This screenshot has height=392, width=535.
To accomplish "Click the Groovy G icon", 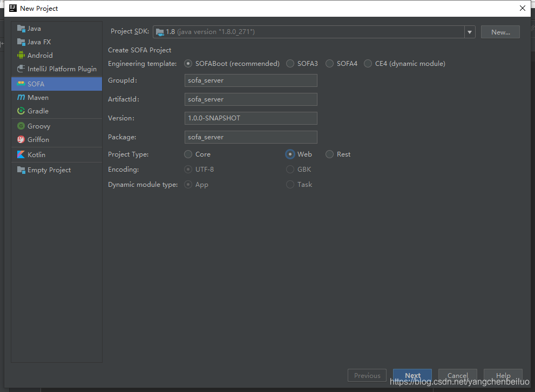I will coord(21,126).
